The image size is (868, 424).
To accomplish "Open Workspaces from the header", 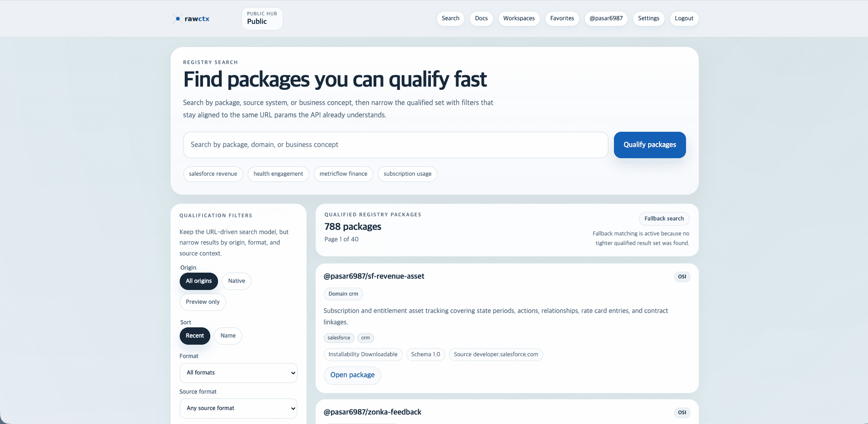I will point(519,19).
